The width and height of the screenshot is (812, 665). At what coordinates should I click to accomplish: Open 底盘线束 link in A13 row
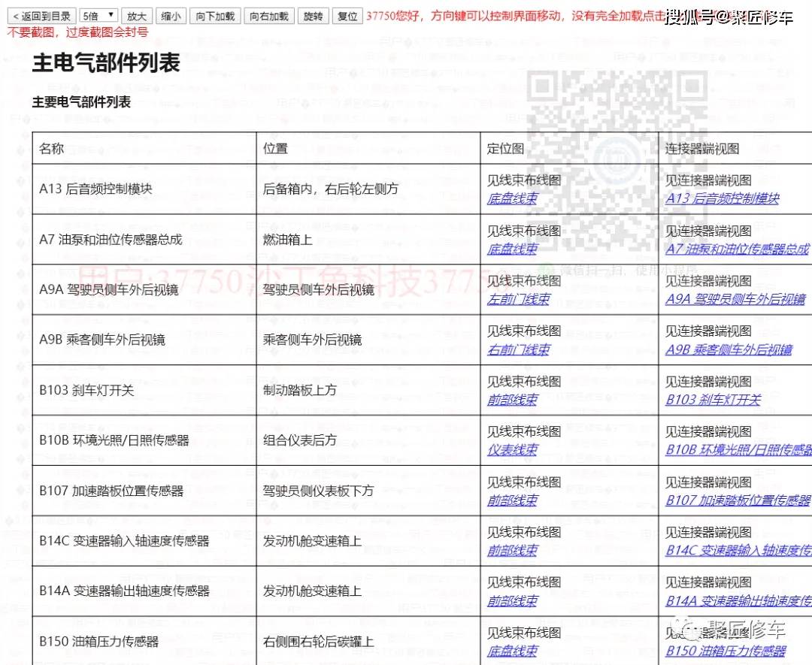point(512,199)
